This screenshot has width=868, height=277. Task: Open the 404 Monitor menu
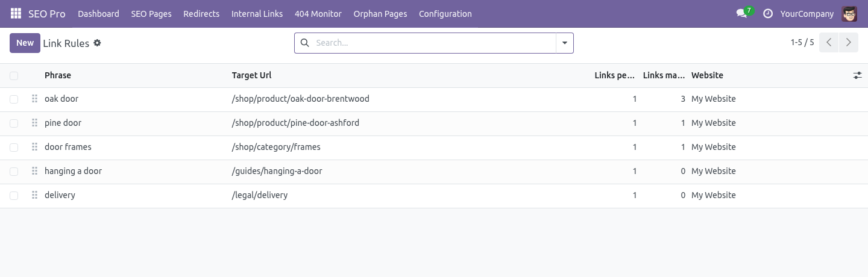318,13
